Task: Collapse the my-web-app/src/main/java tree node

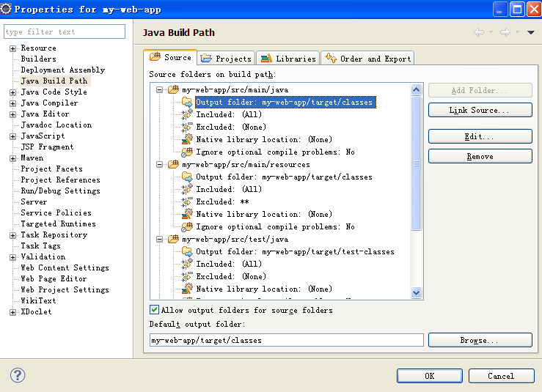Action: [x=159, y=90]
